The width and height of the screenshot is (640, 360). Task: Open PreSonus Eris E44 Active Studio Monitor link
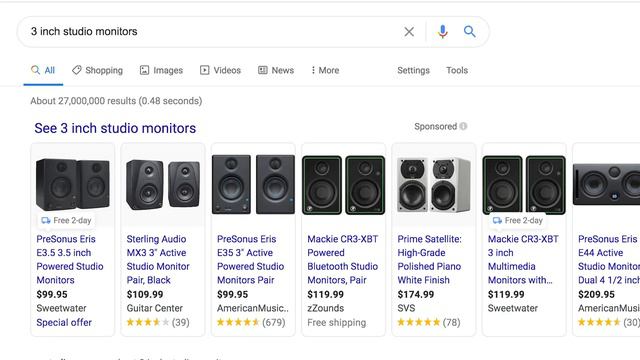tap(609, 260)
